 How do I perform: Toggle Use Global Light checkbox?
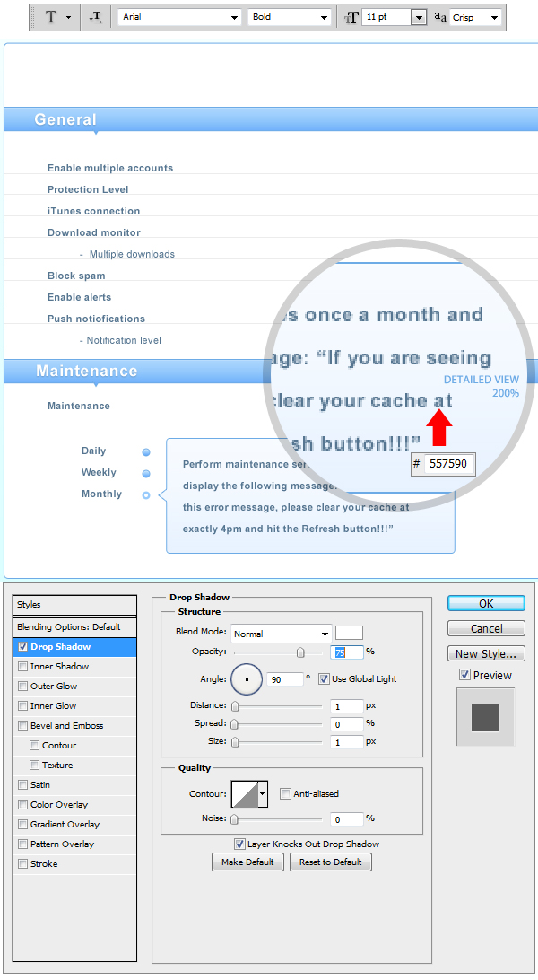324,679
